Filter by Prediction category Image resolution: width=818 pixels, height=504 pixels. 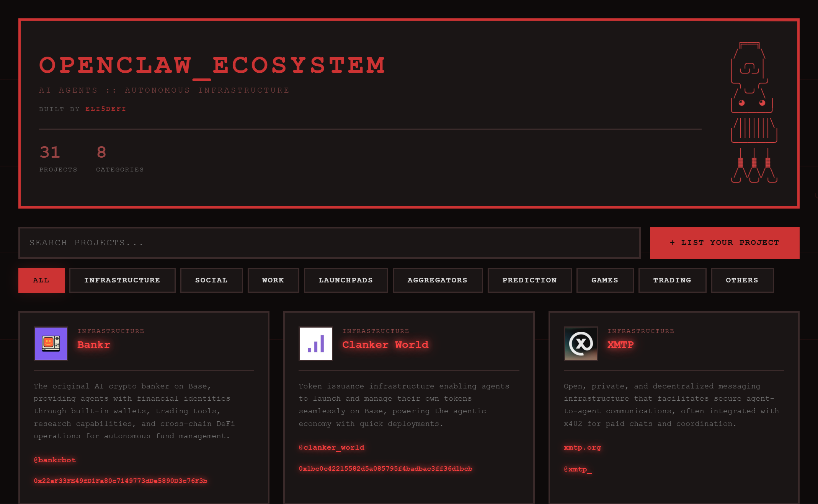tap(529, 280)
